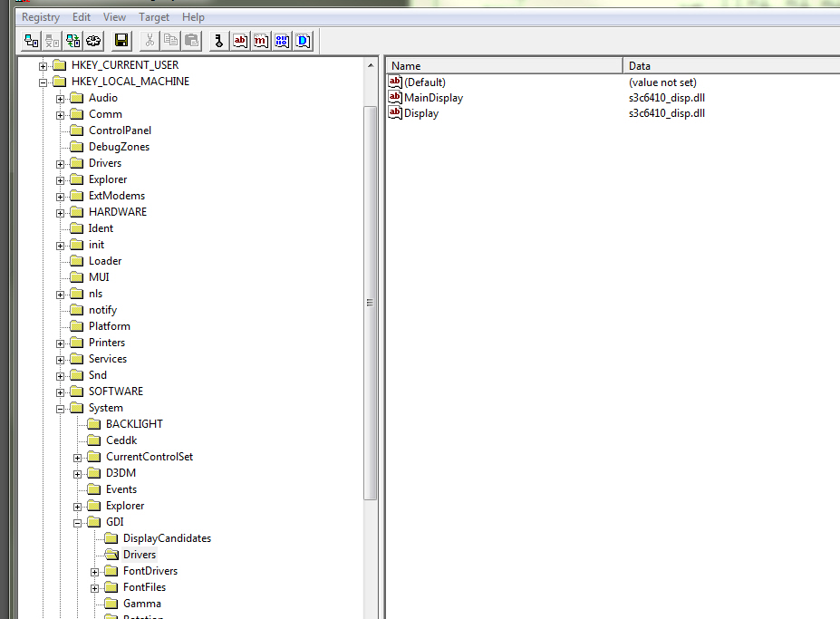Expand the CurrentControlSet key
Viewport: 840px width, 619px height.
point(78,457)
